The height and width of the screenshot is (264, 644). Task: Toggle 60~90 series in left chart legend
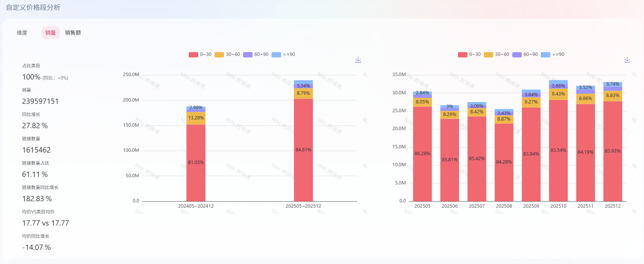pos(256,54)
